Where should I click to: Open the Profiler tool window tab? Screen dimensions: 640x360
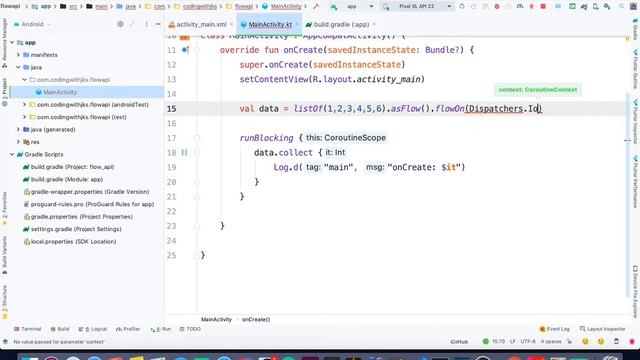pyautogui.click(x=128, y=329)
